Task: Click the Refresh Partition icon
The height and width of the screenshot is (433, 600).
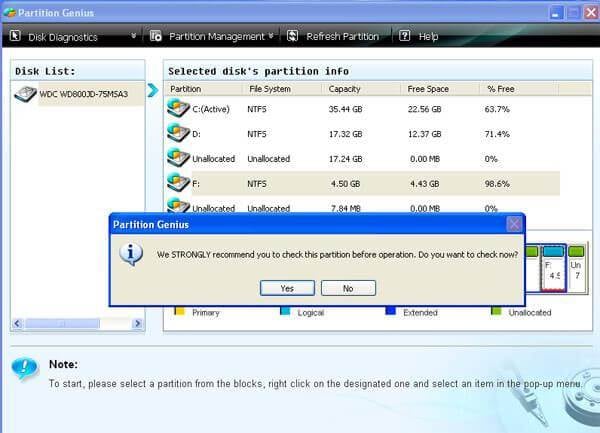Action: click(x=292, y=36)
